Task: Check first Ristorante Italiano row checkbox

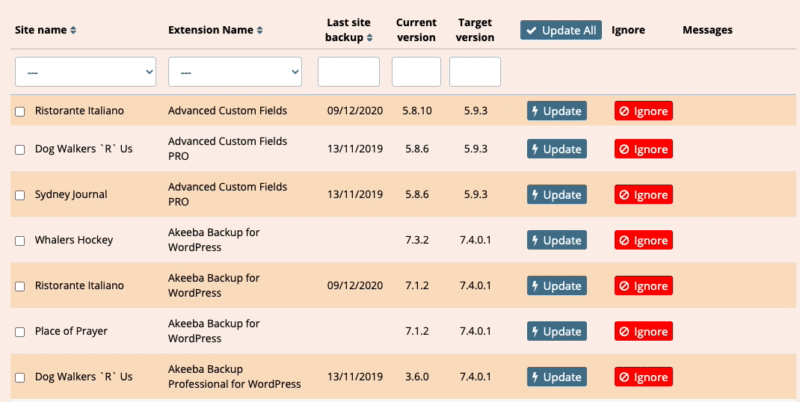Action: [x=20, y=112]
